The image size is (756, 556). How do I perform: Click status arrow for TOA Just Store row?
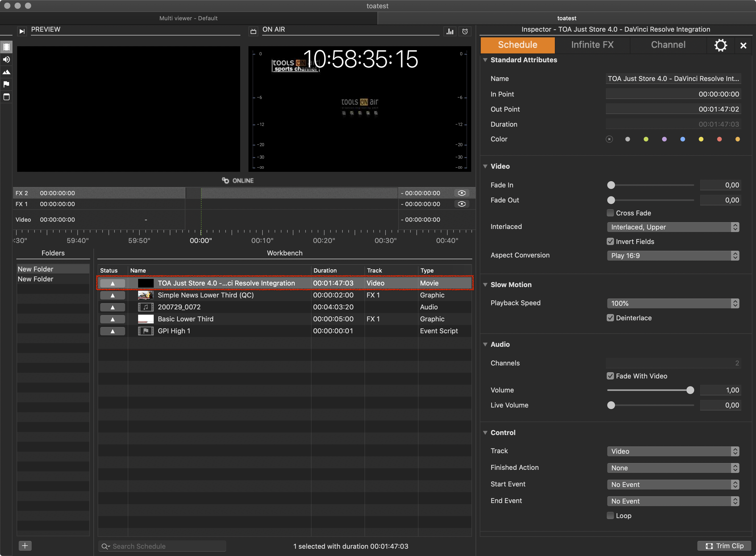tap(112, 283)
